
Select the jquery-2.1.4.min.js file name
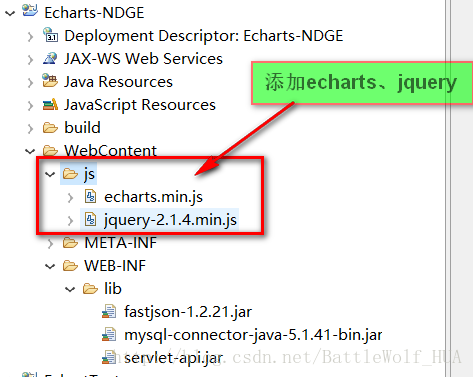pos(170,220)
